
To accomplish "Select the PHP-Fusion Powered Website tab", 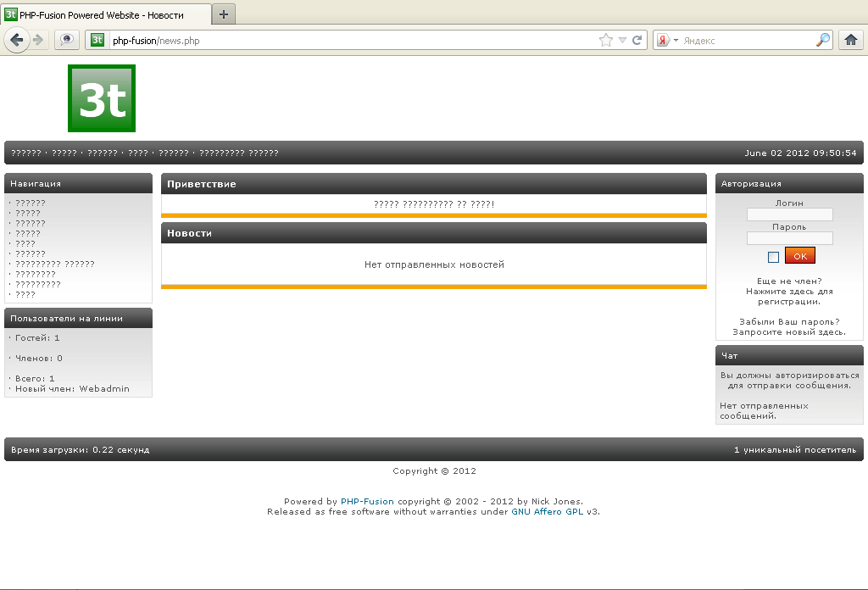I will 106,14.
